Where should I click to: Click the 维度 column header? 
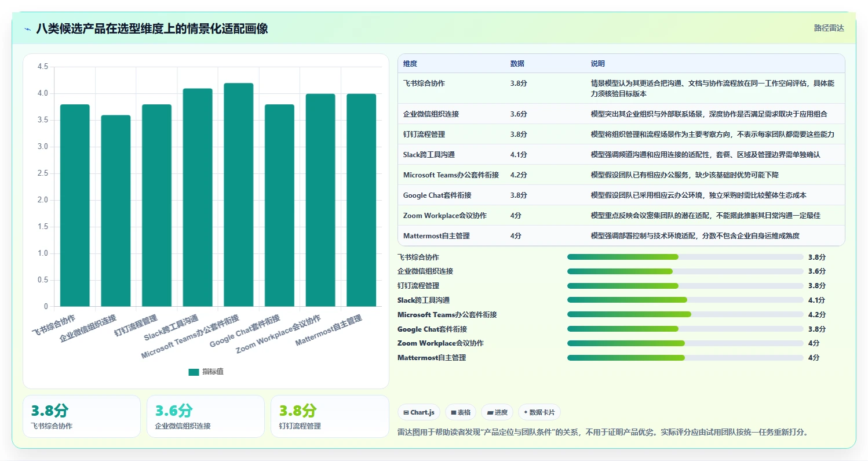click(x=410, y=64)
